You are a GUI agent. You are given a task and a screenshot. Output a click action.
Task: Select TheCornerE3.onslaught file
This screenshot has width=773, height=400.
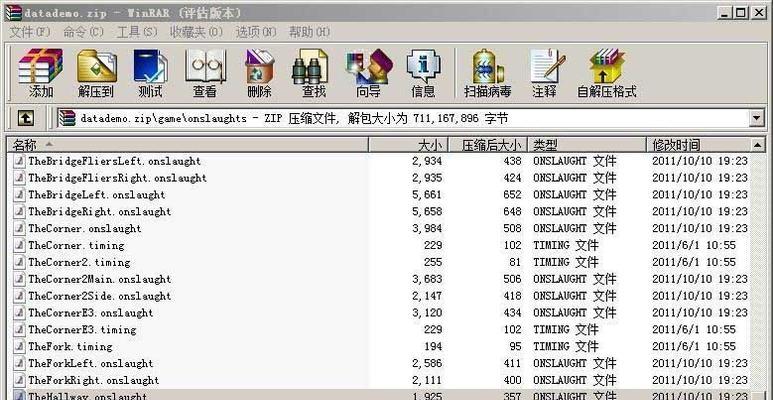tap(91, 313)
